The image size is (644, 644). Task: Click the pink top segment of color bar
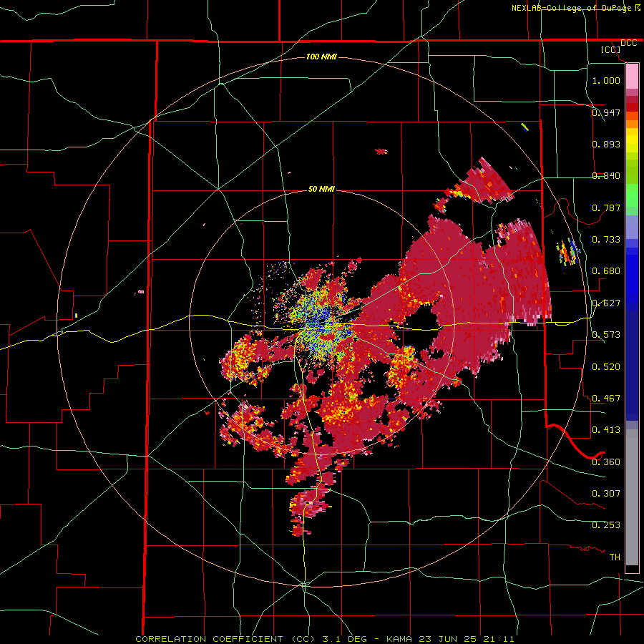[x=632, y=77]
